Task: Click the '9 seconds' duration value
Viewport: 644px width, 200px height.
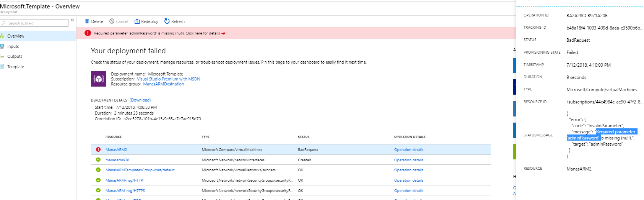Action: [x=576, y=77]
